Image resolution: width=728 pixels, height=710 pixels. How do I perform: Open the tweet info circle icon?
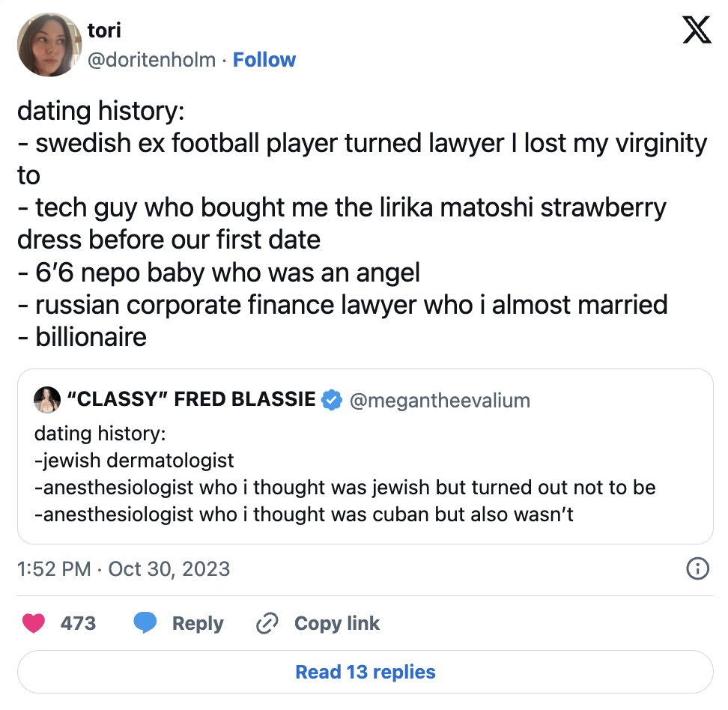click(697, 569)
